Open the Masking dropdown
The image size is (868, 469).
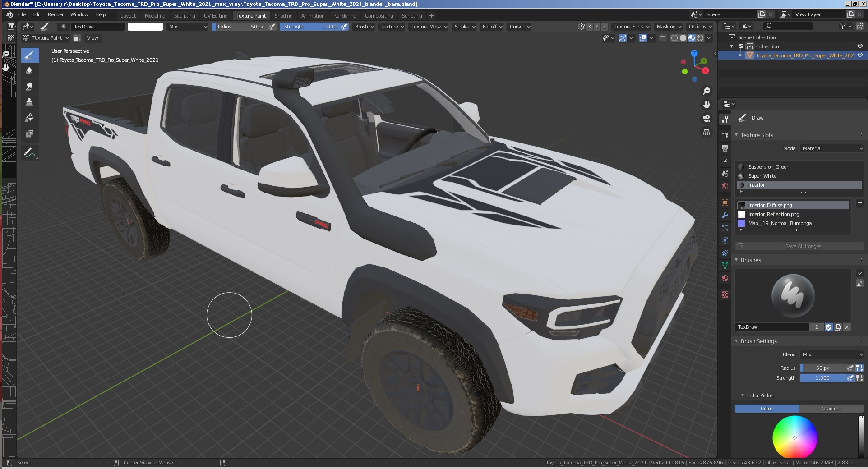669,27
